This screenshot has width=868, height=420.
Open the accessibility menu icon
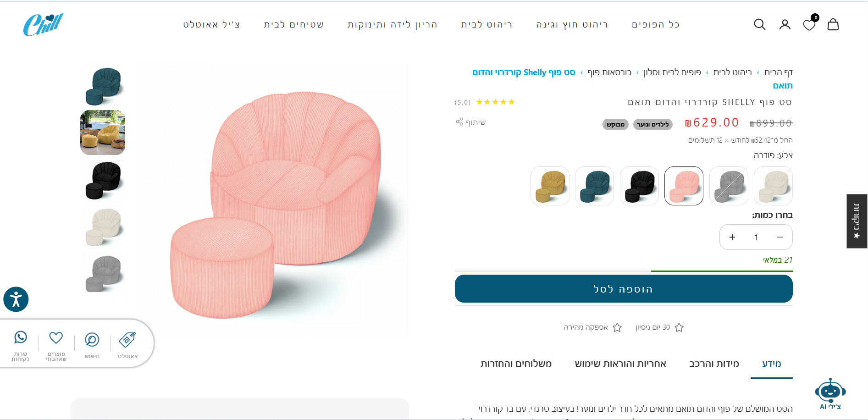pos(16,299)
